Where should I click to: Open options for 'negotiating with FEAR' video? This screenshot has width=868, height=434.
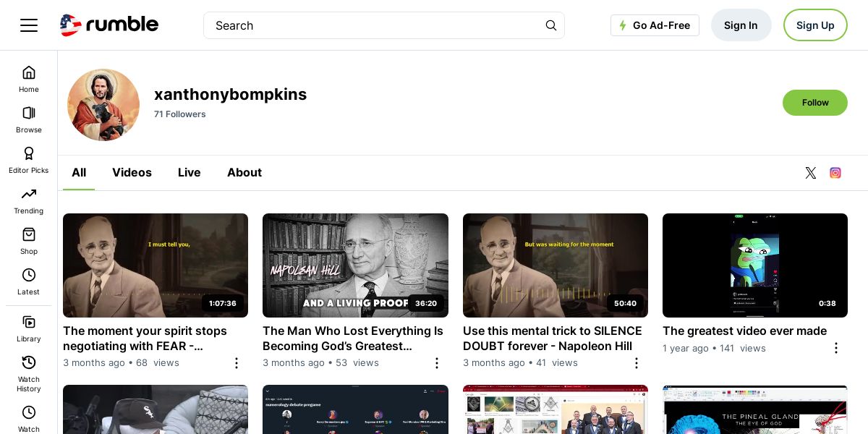[x=237, y=363]
